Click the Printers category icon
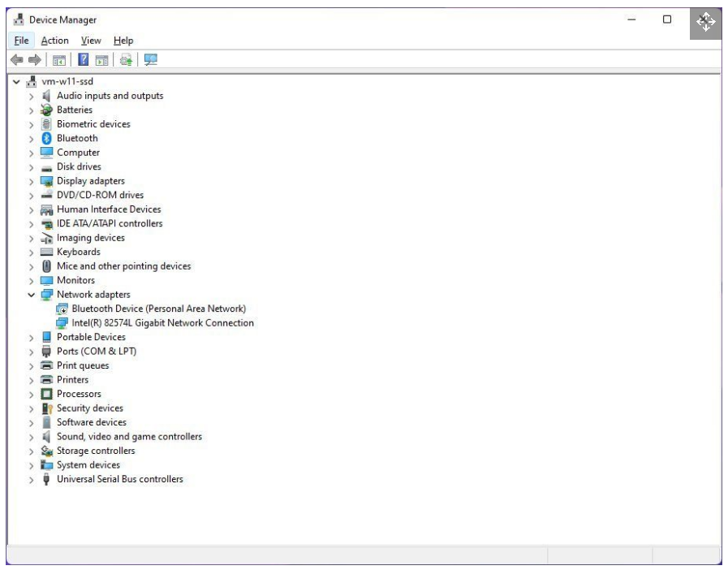Screen dimensions: 728x570 (x=46, y=379)
